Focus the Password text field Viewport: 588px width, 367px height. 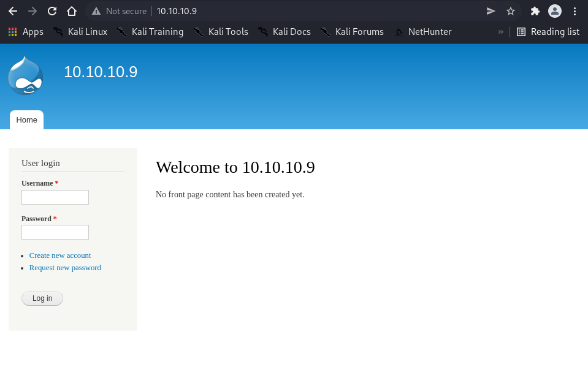[x=55, y=232]
